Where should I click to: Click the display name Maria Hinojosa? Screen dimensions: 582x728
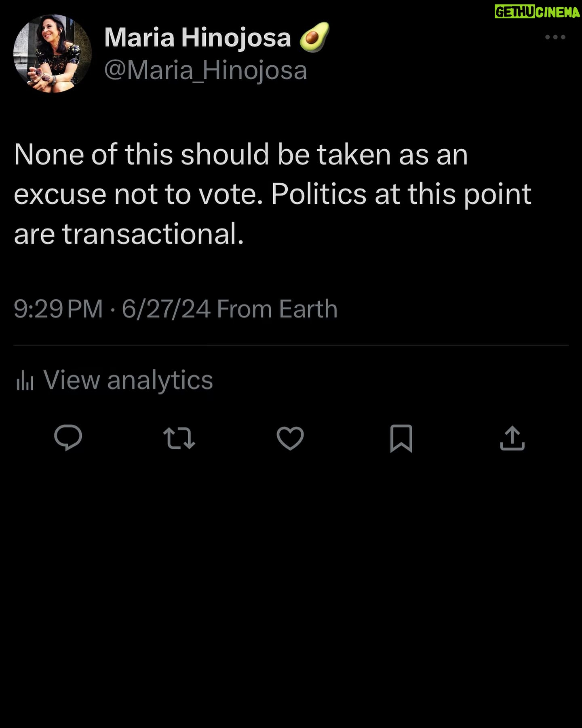197,38
